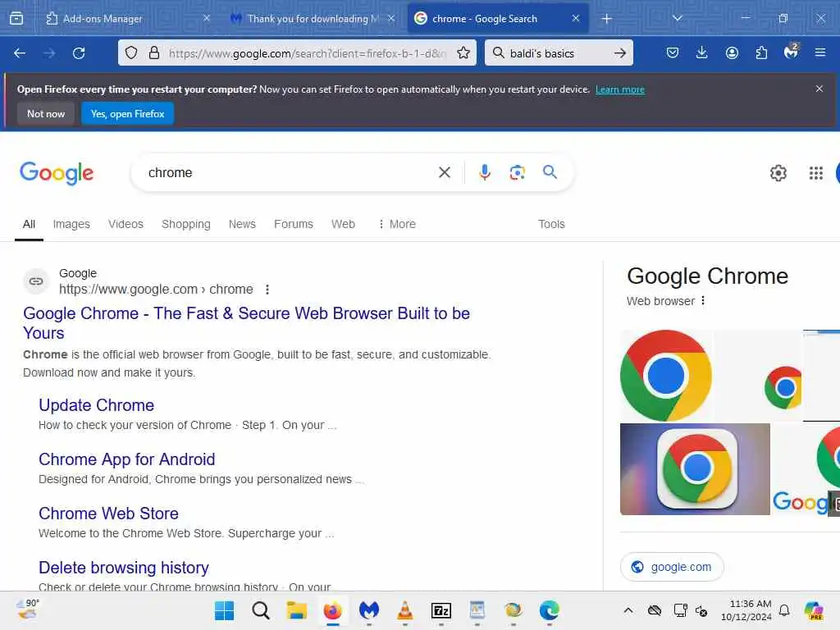
Task: Open Firefox application hamburger menu
Action: [820, 52]
